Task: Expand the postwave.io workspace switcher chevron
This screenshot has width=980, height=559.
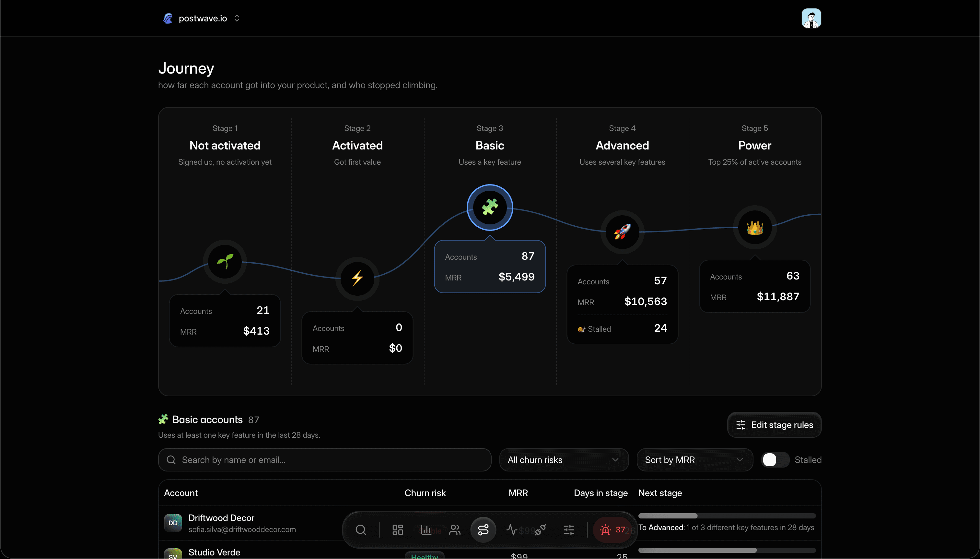Action: [x=237, y=18]
